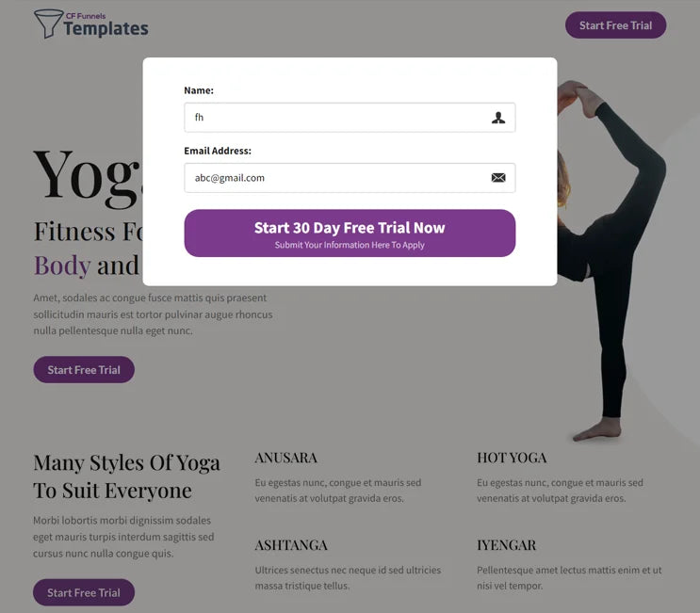Focus the Name input containing fh
Image resolution: width=700 pixels, height=613 pixels.
[x=350, y=118]
